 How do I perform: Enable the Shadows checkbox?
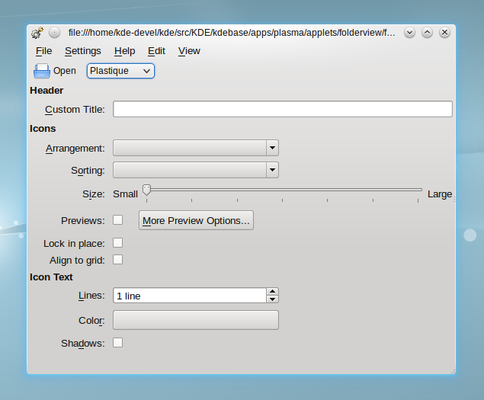point(118,343)
